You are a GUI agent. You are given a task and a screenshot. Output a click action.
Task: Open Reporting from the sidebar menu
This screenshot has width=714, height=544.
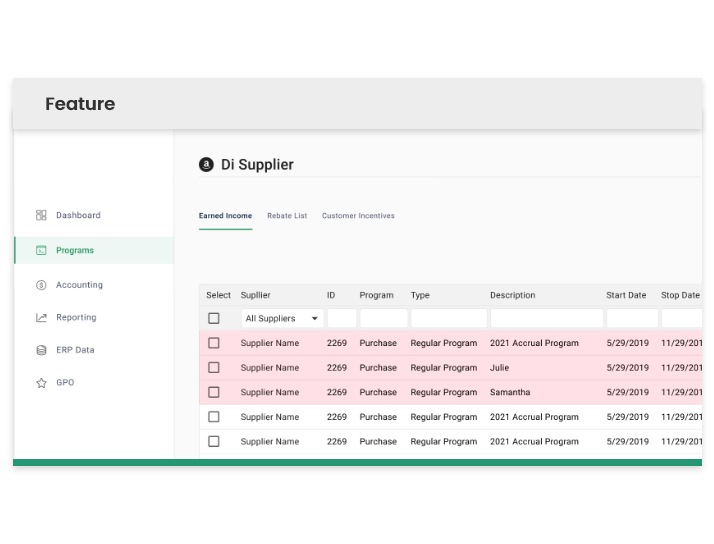[76, 318]
